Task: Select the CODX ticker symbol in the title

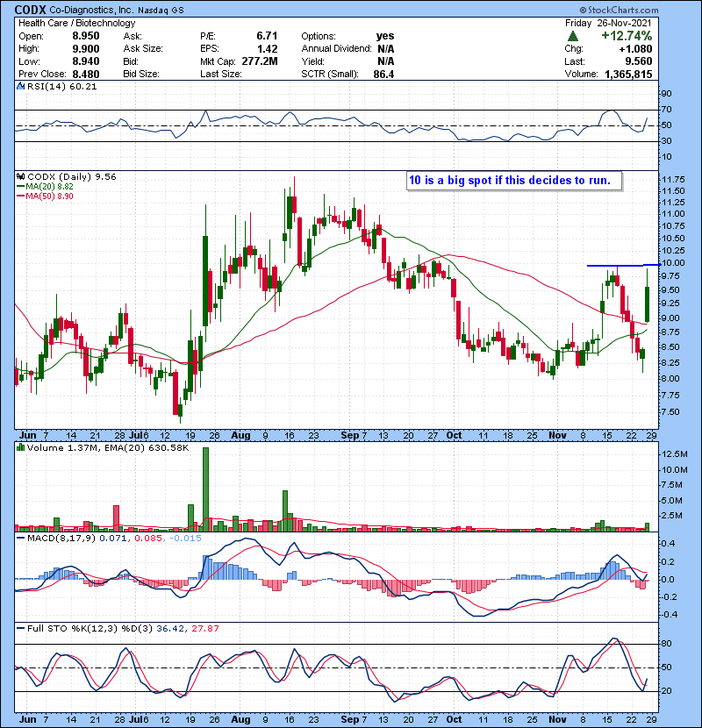Action: 30,10
